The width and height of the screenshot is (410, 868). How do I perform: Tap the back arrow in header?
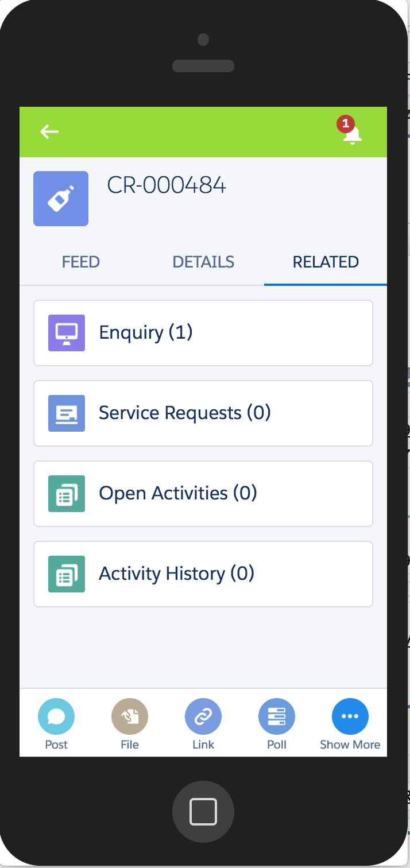pyautogui.click(x=49, y=132)
